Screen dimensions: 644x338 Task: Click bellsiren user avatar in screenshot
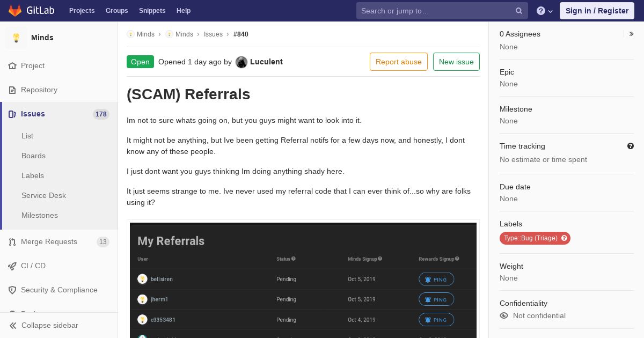pos(142,279)
